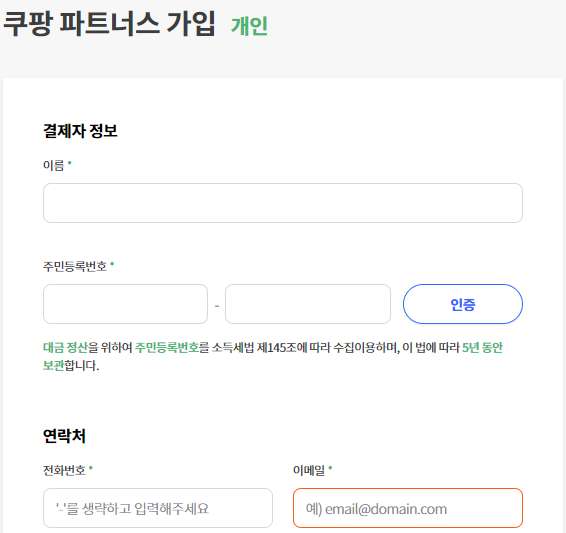Click the green 보관 text in notice
This screenshot has width=566, height=533.
coord(53,365)
